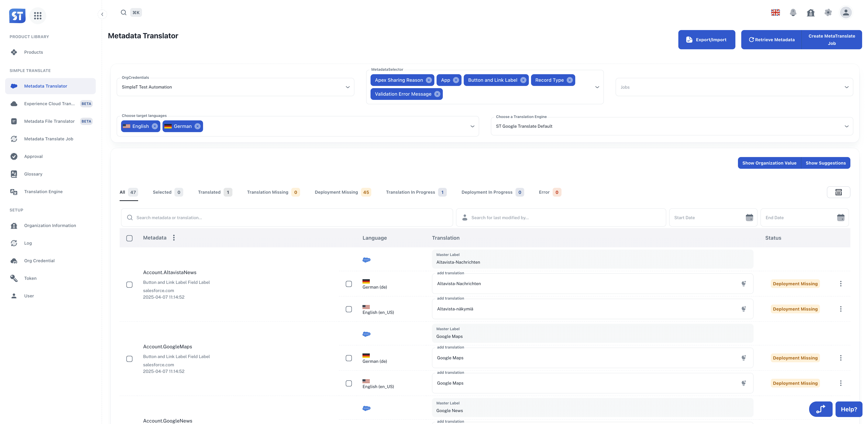868x424 pixels.
Task: Open Org Credential sidebar item
Action: coord(51,260)
